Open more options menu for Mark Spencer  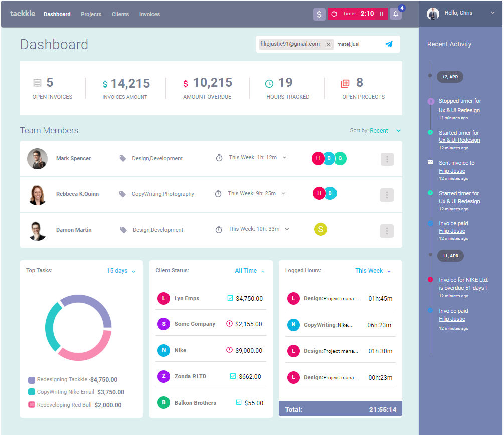(x=387, y=159)
